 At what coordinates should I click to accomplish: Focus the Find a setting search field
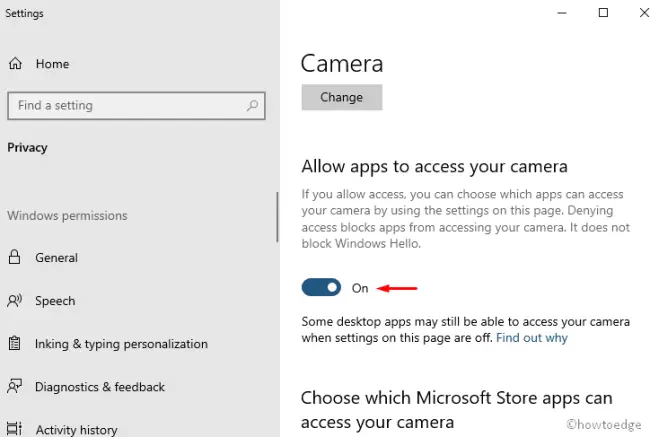click(x=125, y=105)
